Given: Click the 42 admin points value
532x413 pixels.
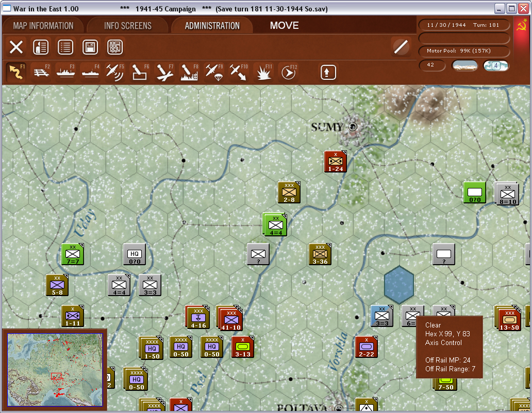Looking at the screenshot, I should click(x=432, y=65).
